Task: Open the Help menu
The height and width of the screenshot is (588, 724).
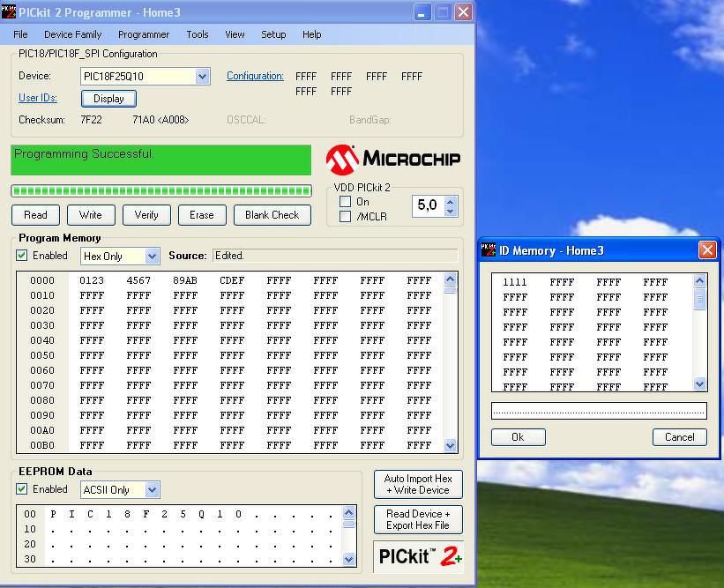Action: pyautogui.click(x=311, y=34)
